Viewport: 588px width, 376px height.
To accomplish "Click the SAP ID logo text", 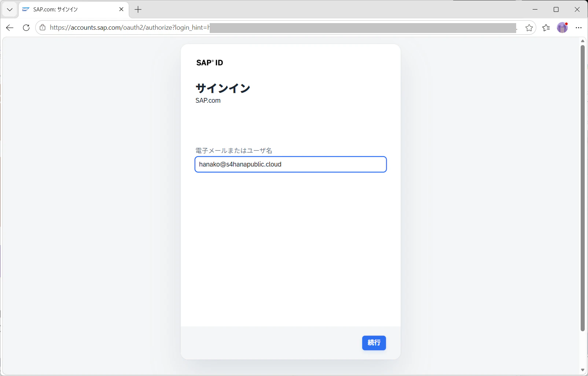I will [x=210, y=63].
